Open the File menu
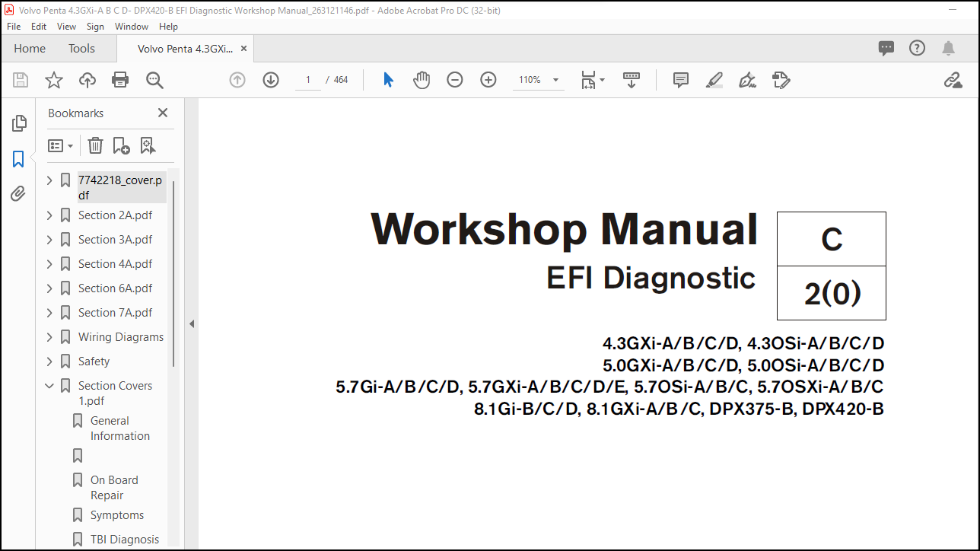980x551 pixels. coord(14,26)
